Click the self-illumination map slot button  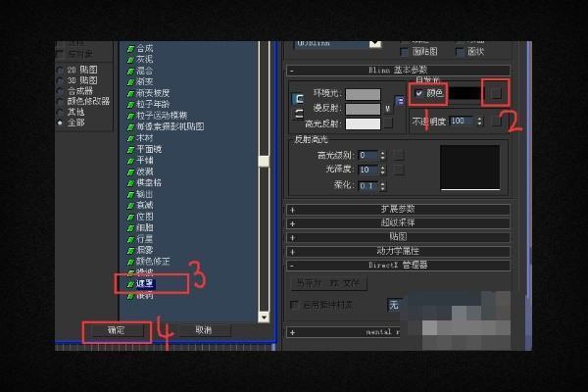pyautogui.click(x=499, y=92)
